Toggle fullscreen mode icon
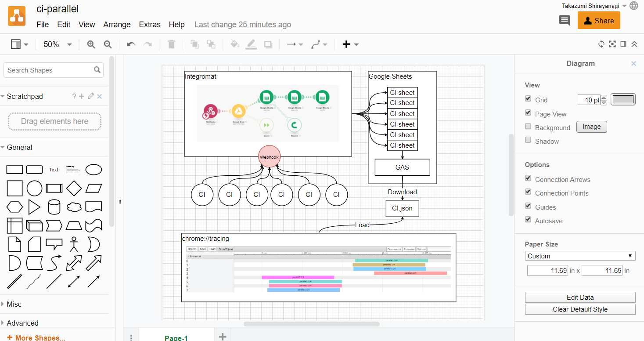This screenshot has width=644, height=341. (x=612, y=44)
